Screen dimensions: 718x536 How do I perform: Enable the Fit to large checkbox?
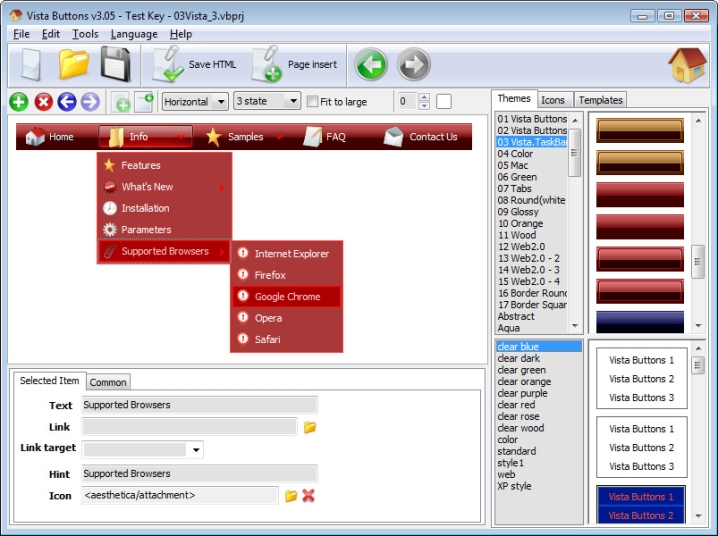(x=313, y=102)
